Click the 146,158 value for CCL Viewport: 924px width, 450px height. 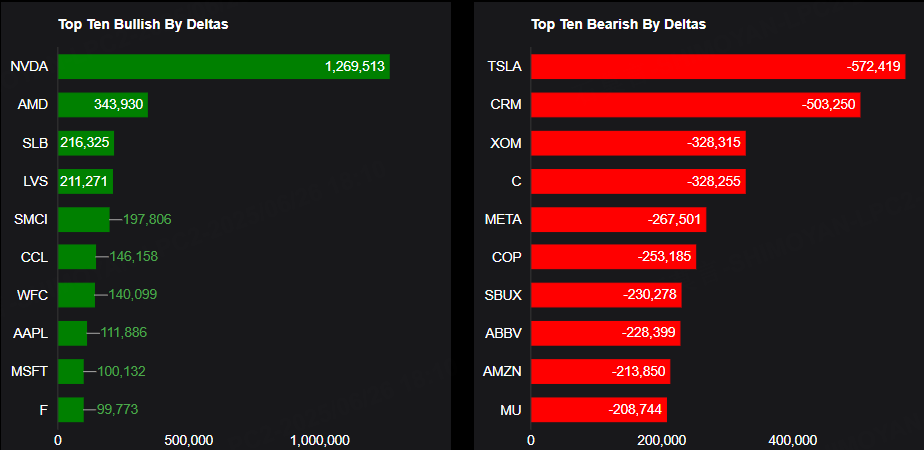(x=134, y=257)
